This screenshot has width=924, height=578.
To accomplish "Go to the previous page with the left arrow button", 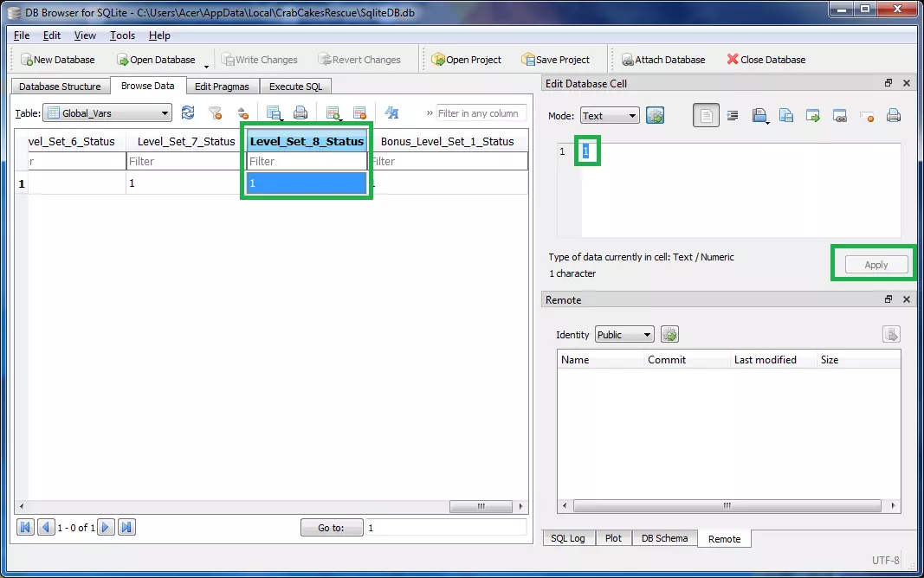I will (x=46, y=527).
